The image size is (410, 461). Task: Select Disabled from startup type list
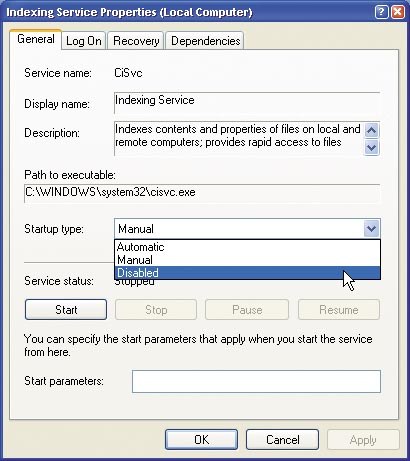tap(247, 273)
